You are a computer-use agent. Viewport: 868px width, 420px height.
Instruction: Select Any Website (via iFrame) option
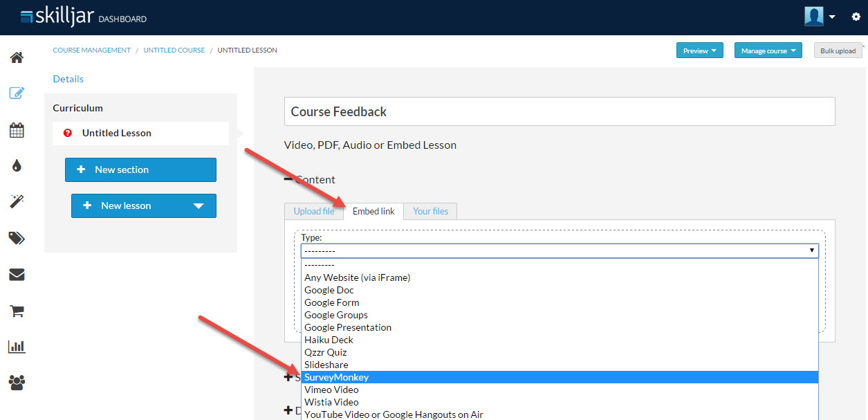[x=560, y=277]
